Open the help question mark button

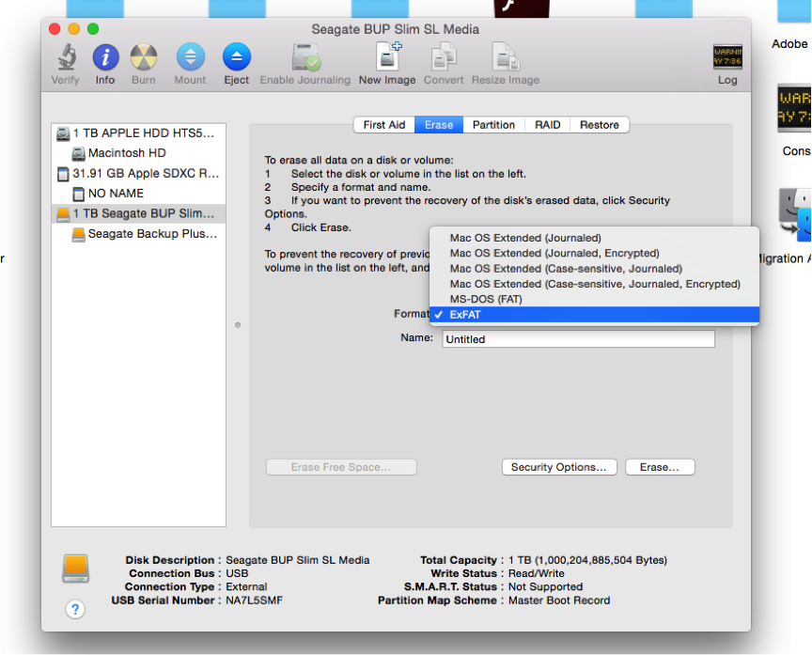coord(75,609)
